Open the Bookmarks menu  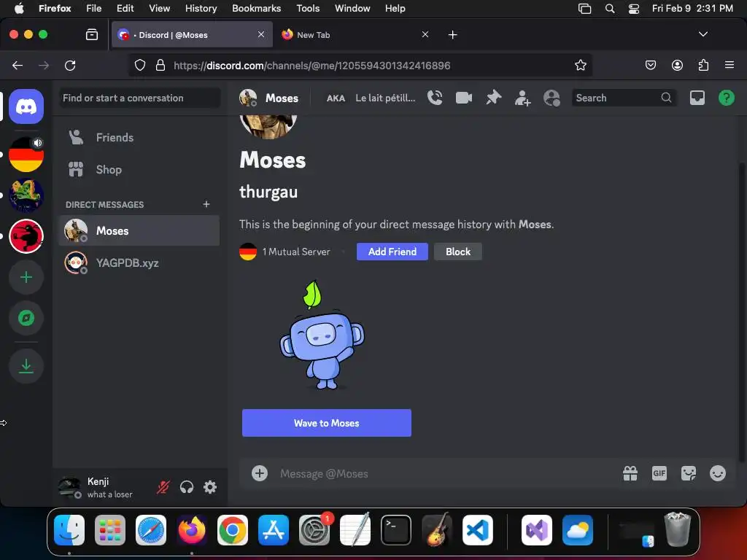(x=256, y=9)
